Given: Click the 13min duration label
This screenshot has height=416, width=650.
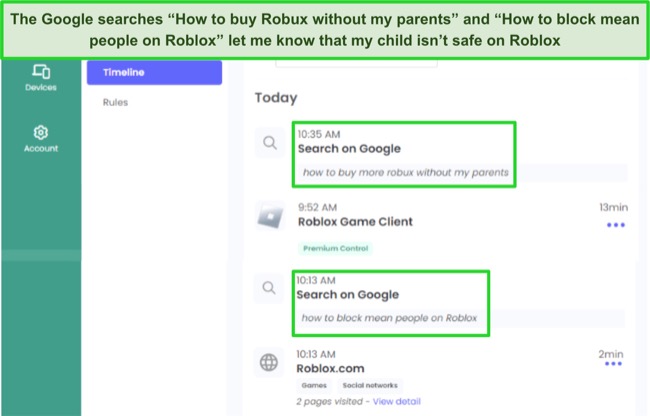Looking at the screenshot, I should click(614, 207).
